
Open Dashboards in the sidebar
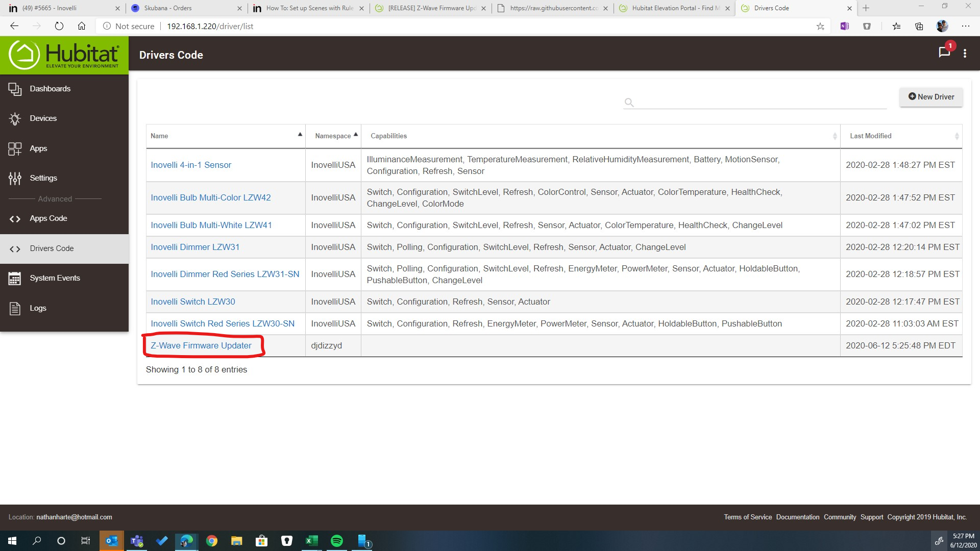(x=50, y=89)
